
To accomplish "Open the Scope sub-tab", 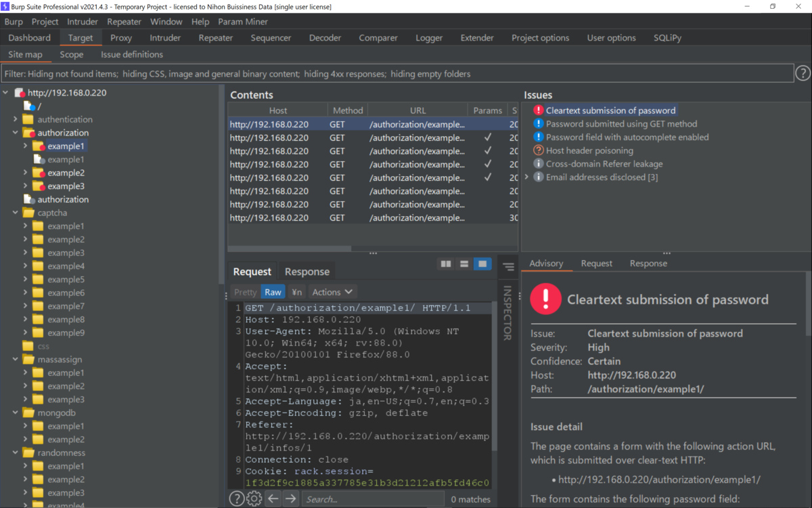I will [72, 54].
